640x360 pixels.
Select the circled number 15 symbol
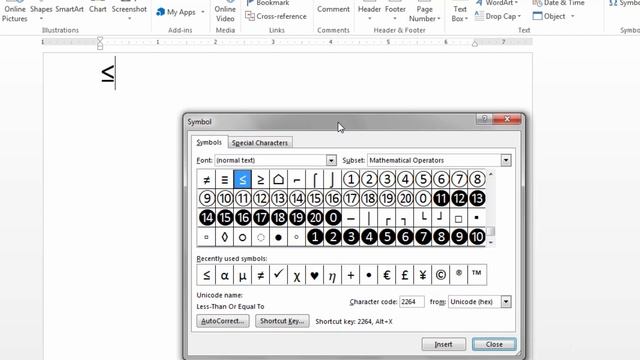pyautogui.click(x=315, y=198)
